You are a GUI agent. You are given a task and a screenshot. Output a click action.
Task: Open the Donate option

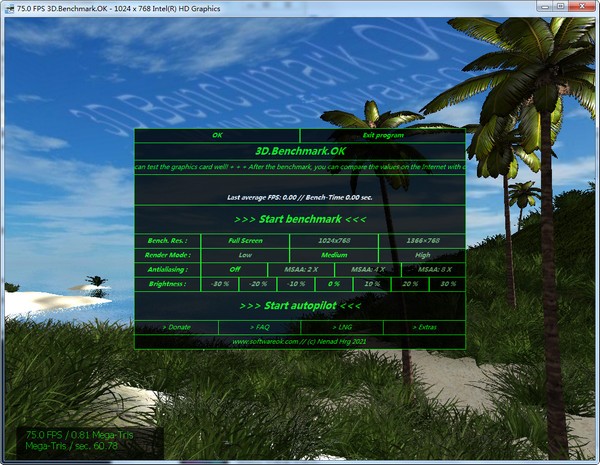click(176, 328)
